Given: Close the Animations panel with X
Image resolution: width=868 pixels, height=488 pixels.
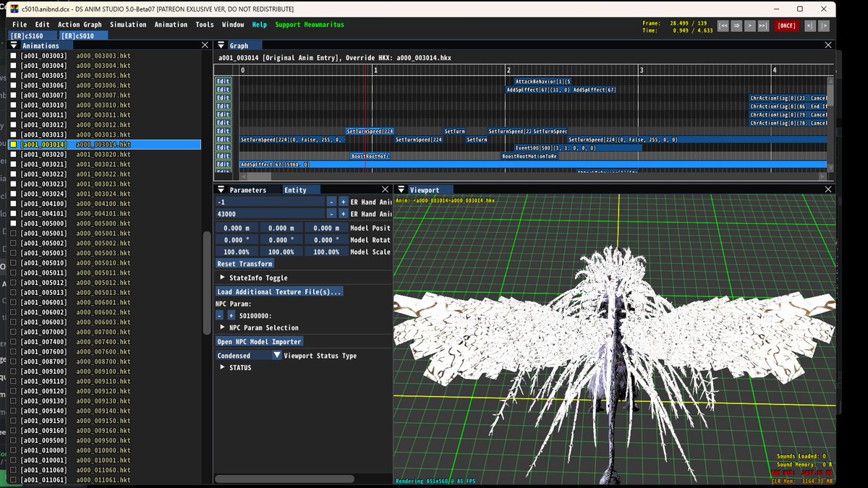Looking at the screenshot, I should [x=205, y=46].
